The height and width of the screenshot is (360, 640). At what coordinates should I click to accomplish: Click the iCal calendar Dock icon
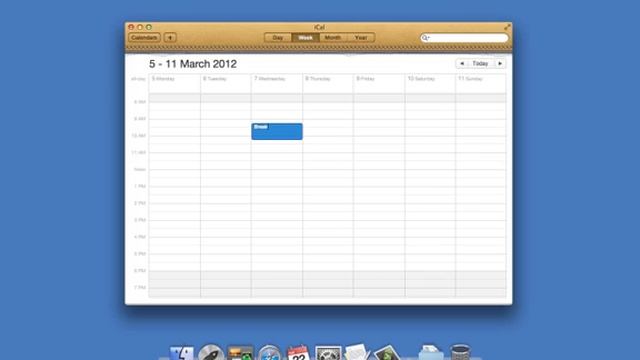(298, 353)
